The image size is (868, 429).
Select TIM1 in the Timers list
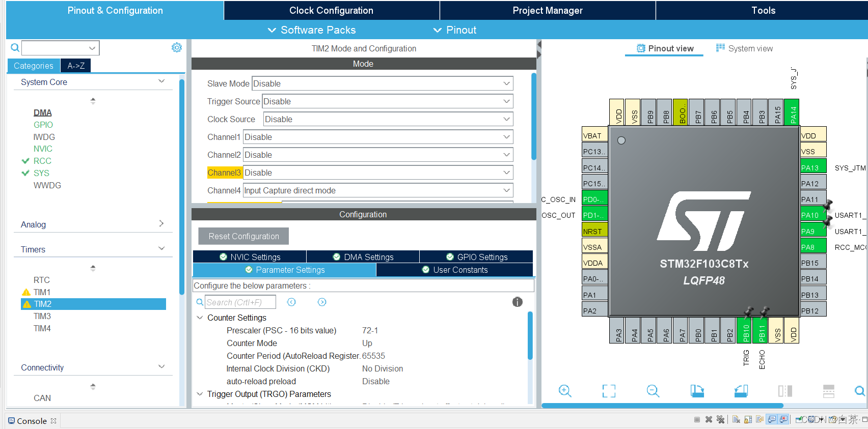pyautogui.click(x=42, y=292)
